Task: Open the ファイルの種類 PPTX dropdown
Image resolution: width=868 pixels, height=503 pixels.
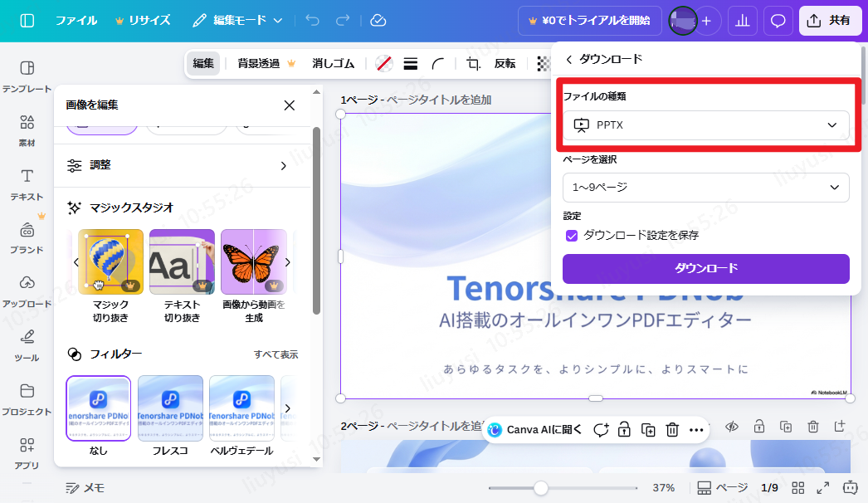Action: tap(705, 125)
